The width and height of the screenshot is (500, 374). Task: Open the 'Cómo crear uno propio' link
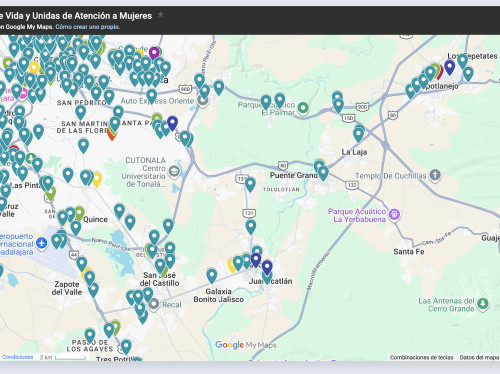click(88, 27)
